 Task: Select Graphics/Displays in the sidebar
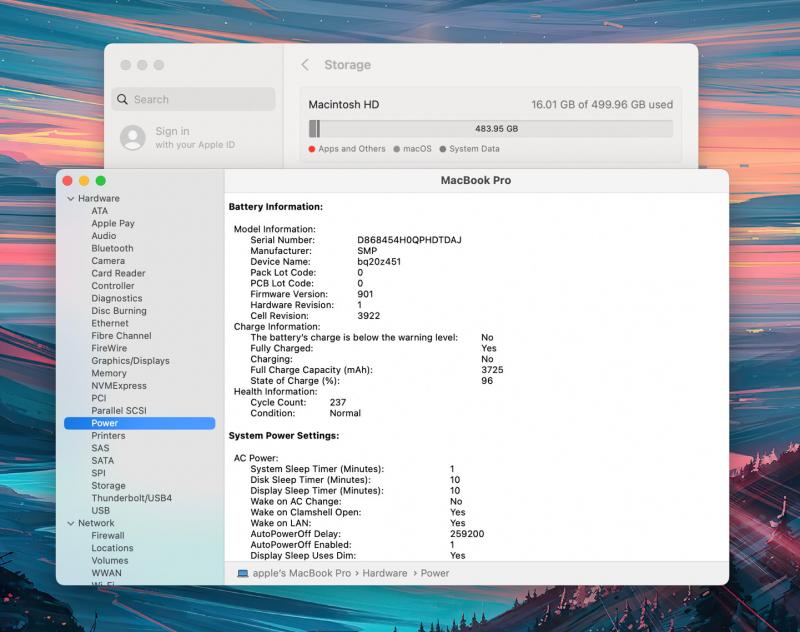tap(131, 361)
